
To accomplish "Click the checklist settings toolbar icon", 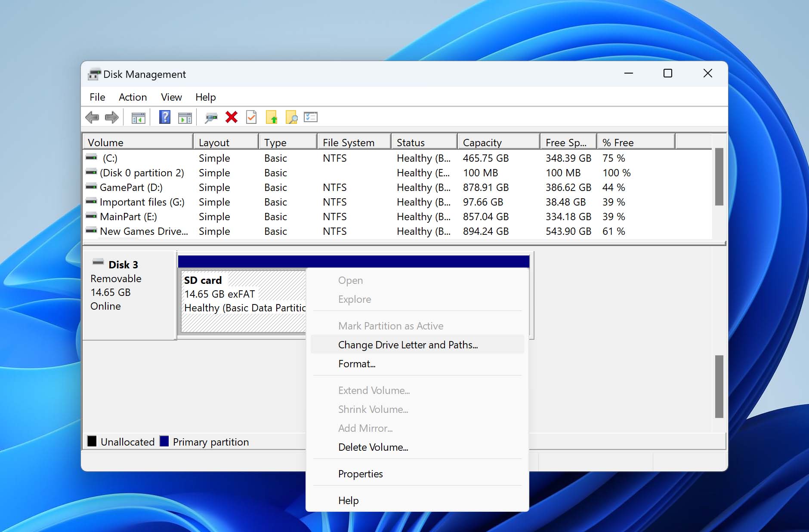I will 310,117.
